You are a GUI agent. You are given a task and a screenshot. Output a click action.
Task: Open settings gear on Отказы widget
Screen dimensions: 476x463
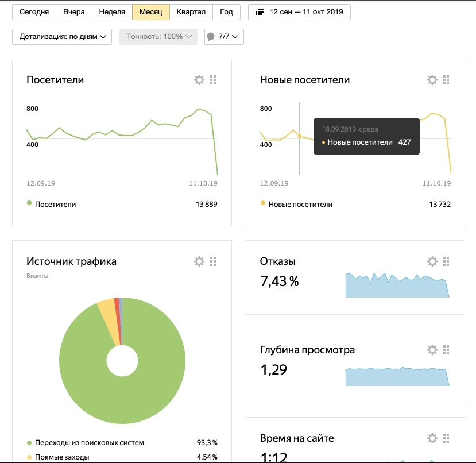(x=432, y=261)
